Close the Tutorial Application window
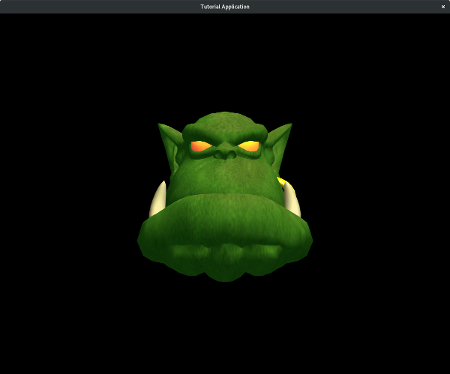Screen dimensions: 450x374 [443, 6]
